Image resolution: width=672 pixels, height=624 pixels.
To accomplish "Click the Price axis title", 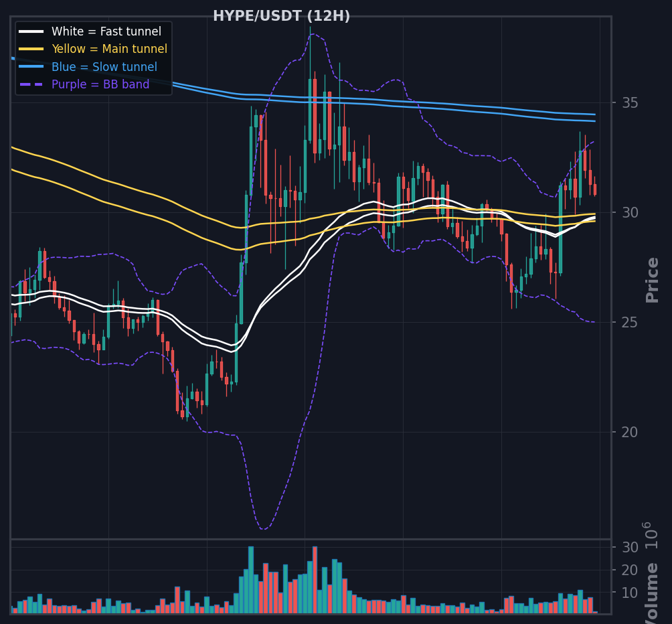I will [652, 280].
